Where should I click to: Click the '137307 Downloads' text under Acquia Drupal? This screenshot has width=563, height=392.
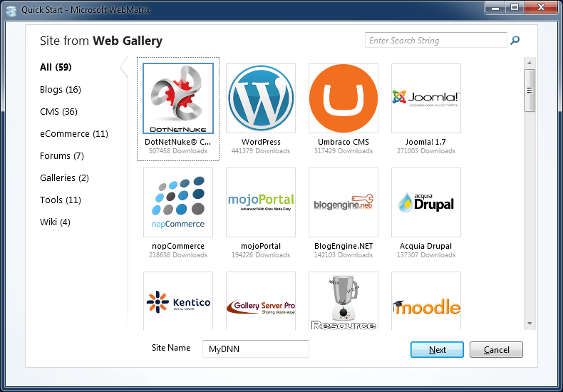(x=426, y=255)
